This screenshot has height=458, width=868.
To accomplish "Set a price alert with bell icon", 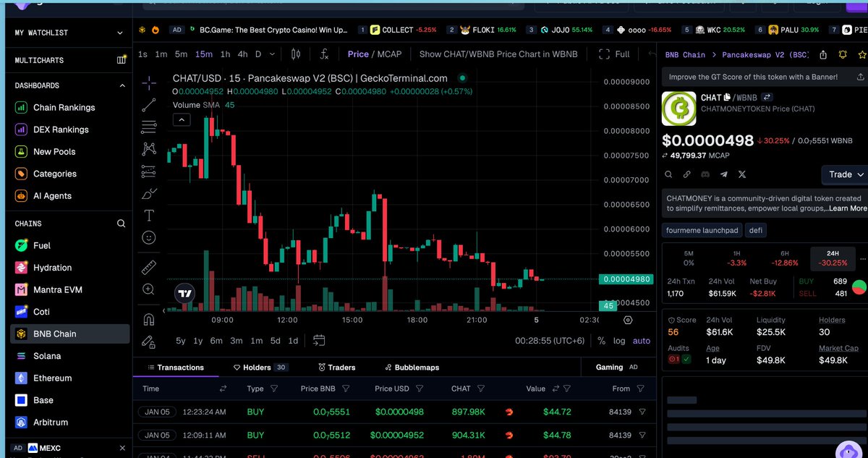I will (x=843, y=55).
